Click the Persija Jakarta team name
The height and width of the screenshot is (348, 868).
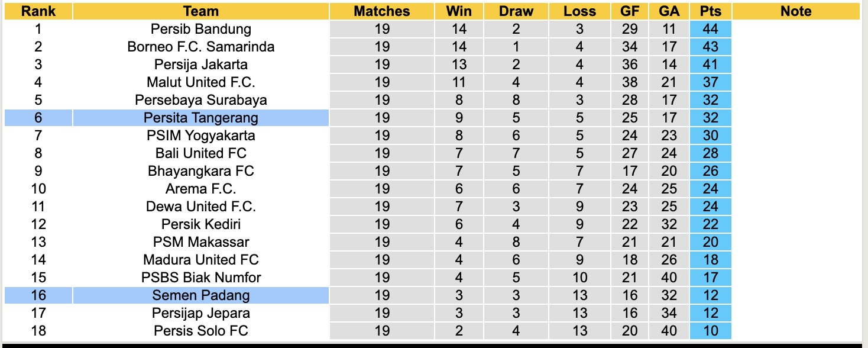click(x=201, y=65)
